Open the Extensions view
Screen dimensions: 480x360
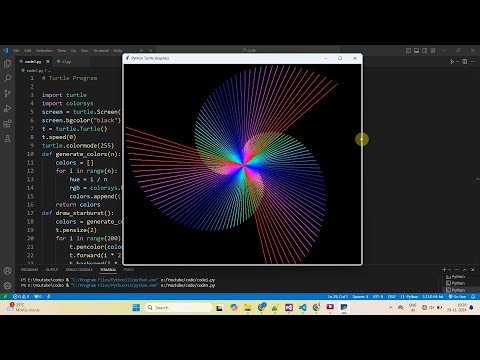(7, 124)
